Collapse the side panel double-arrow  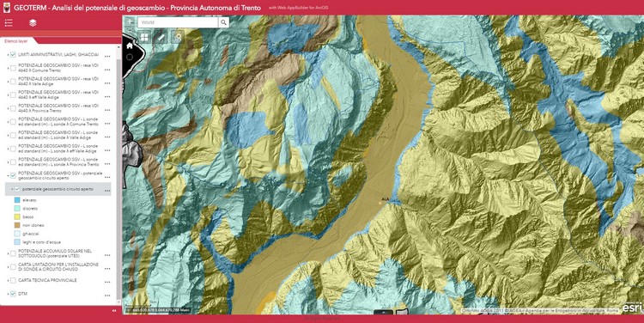(114, 311)
